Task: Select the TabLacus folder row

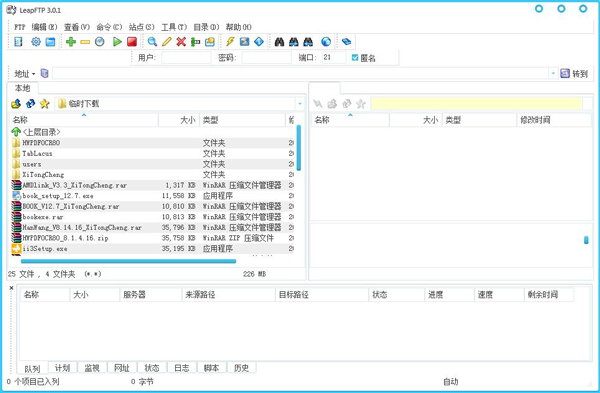Action: pyautogui.click(x=152, y=153)
